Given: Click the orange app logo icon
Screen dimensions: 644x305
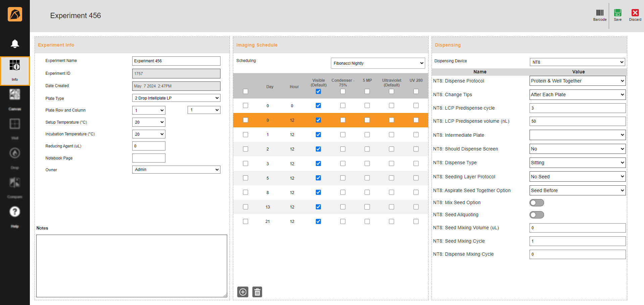Looking at the screenshot, I should [15, 14].
